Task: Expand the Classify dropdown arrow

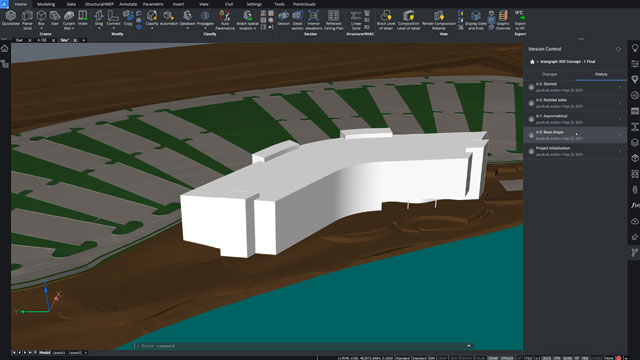Action: (x=152, y=28)
